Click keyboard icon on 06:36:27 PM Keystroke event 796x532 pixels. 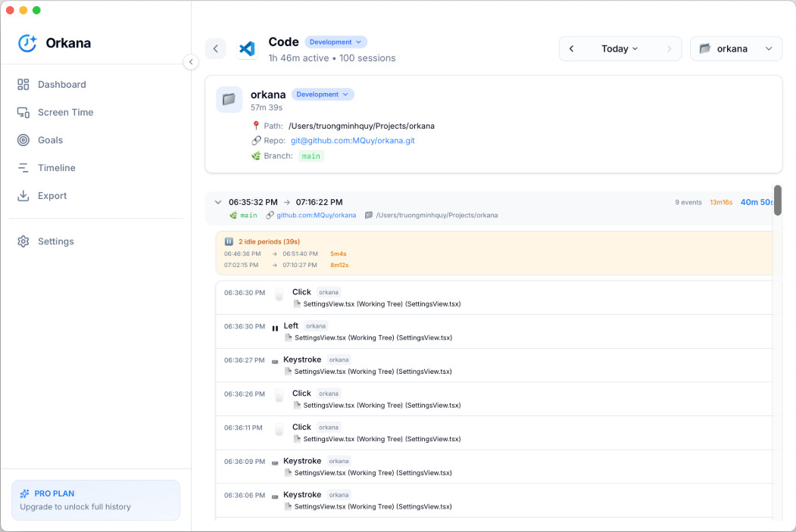click(275, 362)
